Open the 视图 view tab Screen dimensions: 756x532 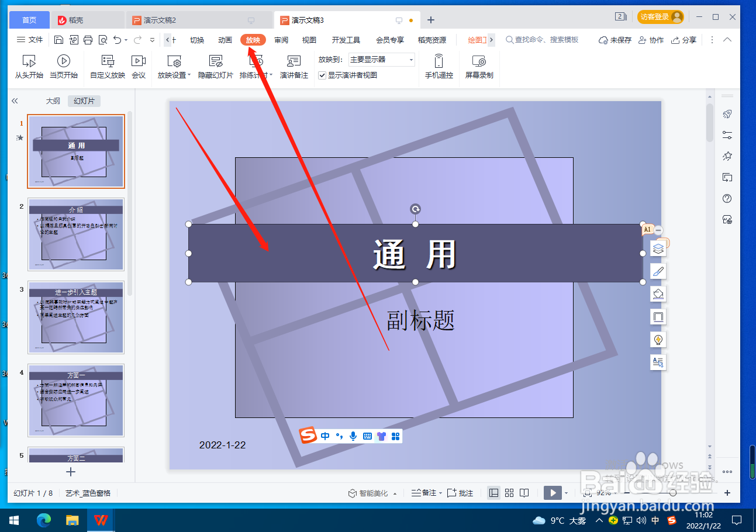click(x=309, y=40)
